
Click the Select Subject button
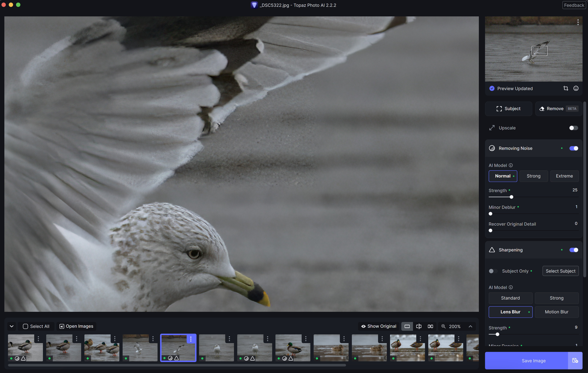pyautogui.click(x=560, y=271)
